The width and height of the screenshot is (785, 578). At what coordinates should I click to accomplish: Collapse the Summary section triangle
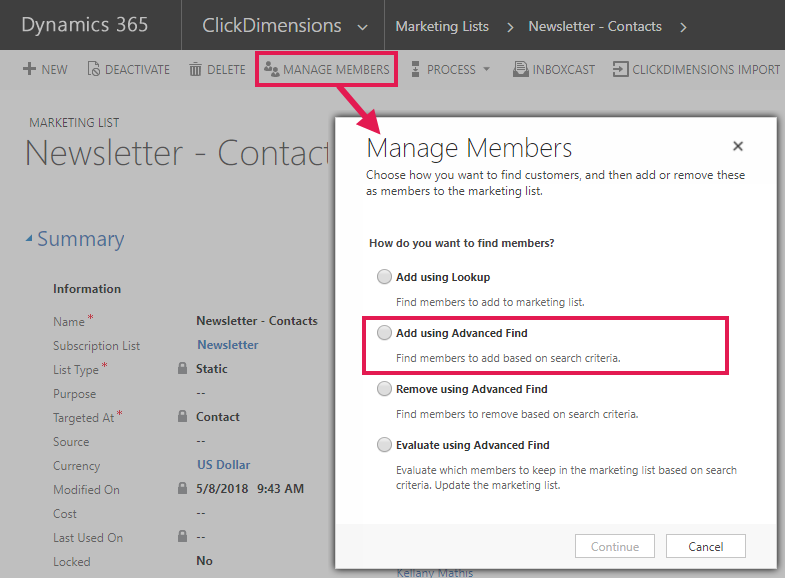[x=29, y=239]
